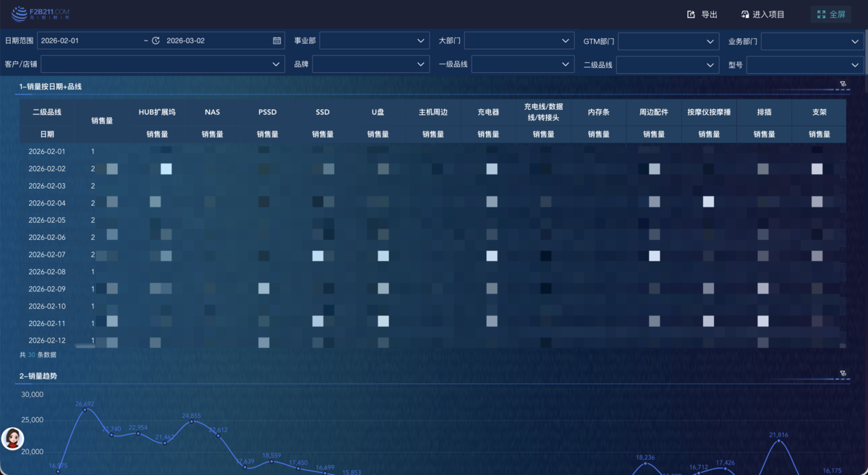Toggle 全屏 fullscreen mode
868x475 pixels.
click(830, 14)
